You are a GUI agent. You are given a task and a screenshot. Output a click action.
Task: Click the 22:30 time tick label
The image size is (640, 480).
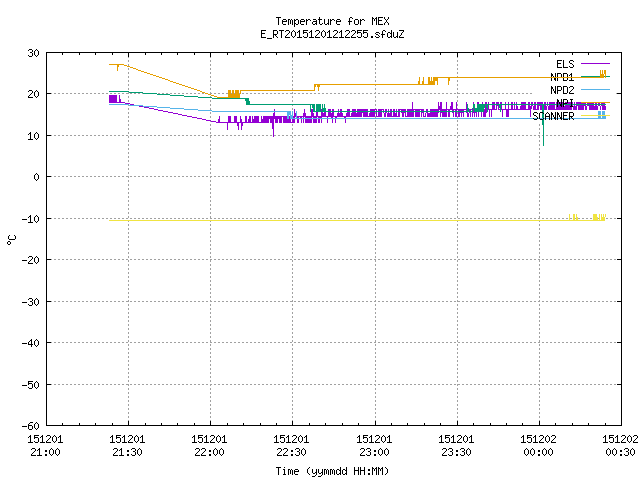(x=291, y=452)
